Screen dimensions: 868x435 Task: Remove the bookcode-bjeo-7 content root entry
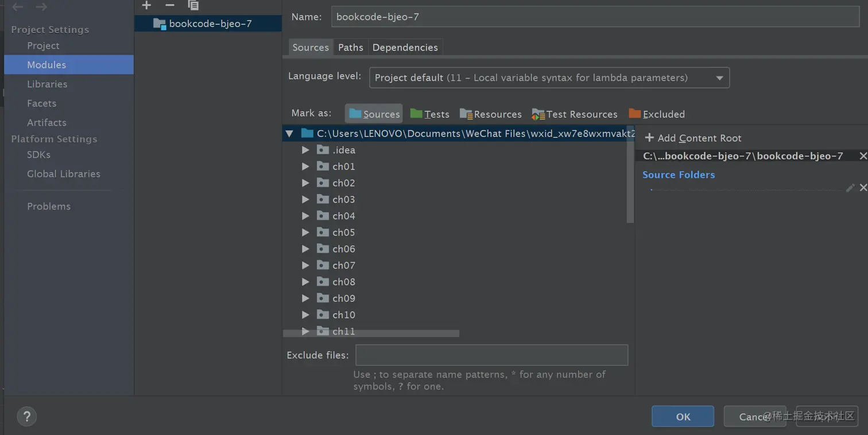[x=863, y=156]
